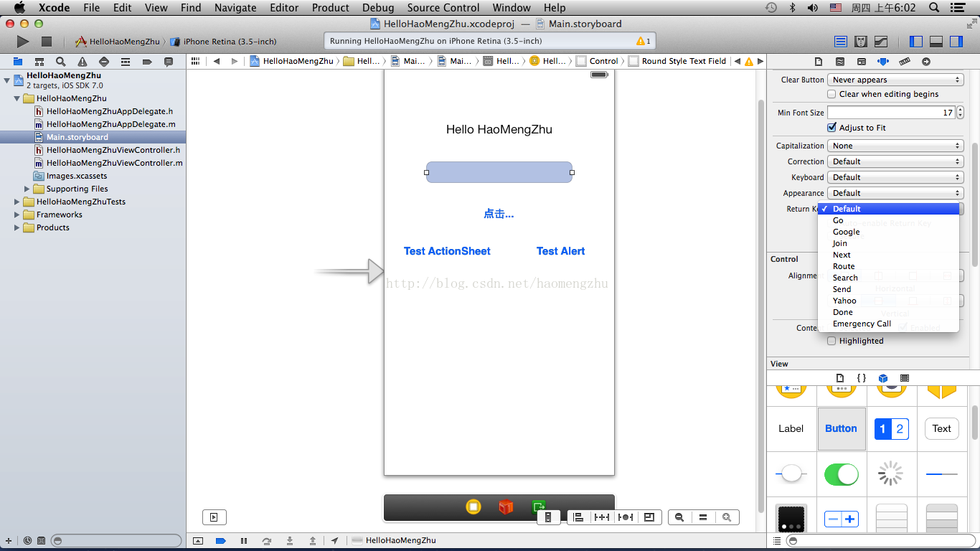Show the Quick Help inspector
The height and width of the screenshot is (551, 980).
point(840,62)
